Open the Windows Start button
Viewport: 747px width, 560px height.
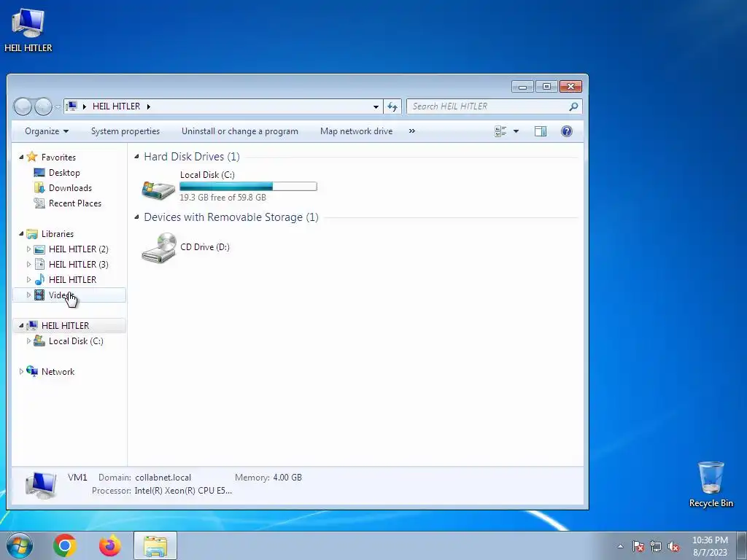pyautogui.click(x=19, y=545)
